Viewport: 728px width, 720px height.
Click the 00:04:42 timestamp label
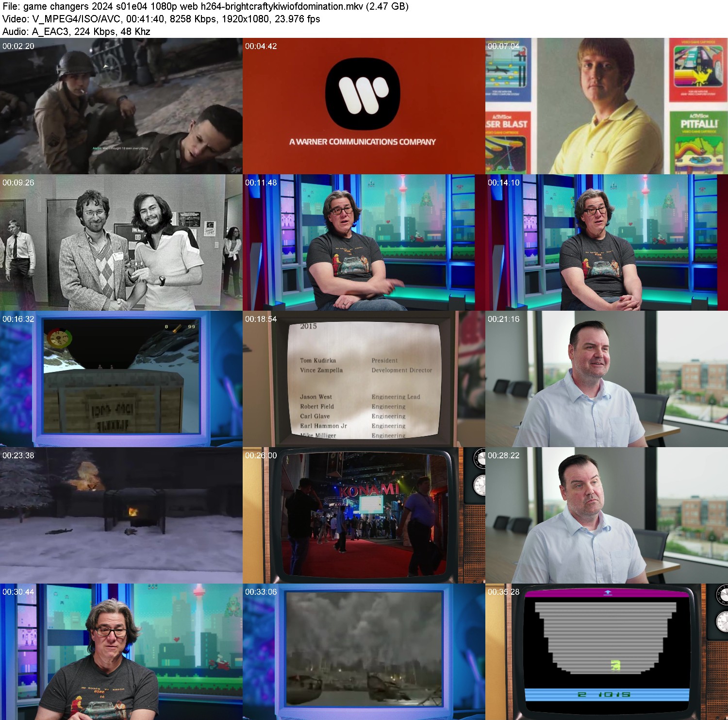pyautogui.click(x=261, y=46)
